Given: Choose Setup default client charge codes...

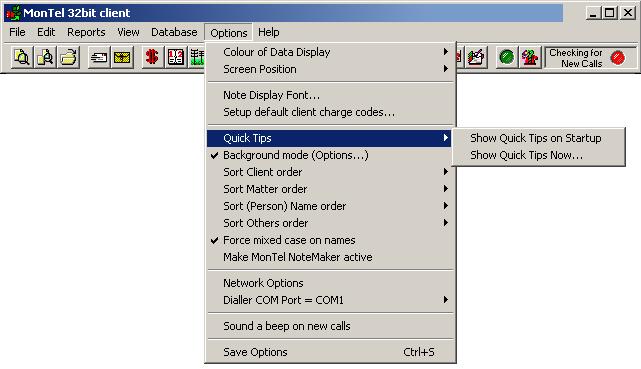Looking at the screenshot, I should click(x=329, y=112).
